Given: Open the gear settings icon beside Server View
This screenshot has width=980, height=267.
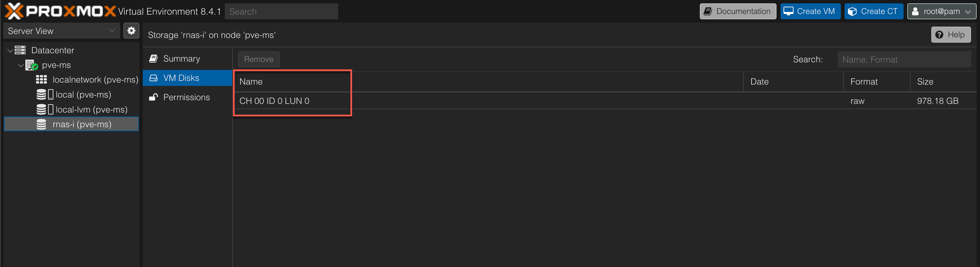Looking at the screenshot, I should [131, 31].
